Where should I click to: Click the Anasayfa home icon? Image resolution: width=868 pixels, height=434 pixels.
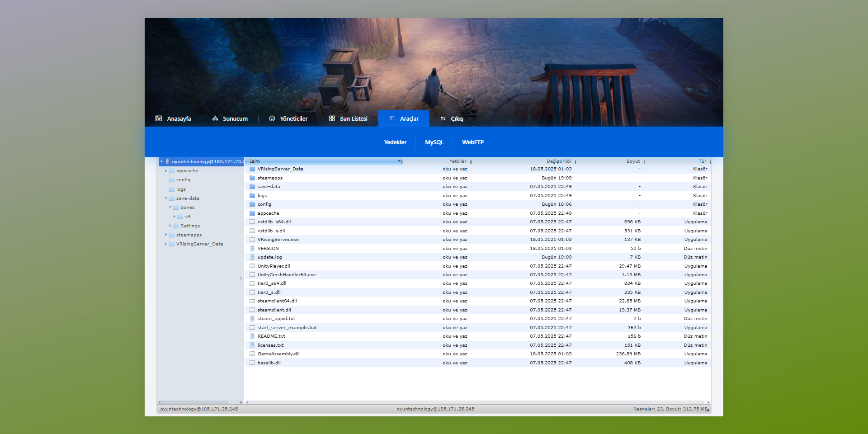click(x=159, y=118)
